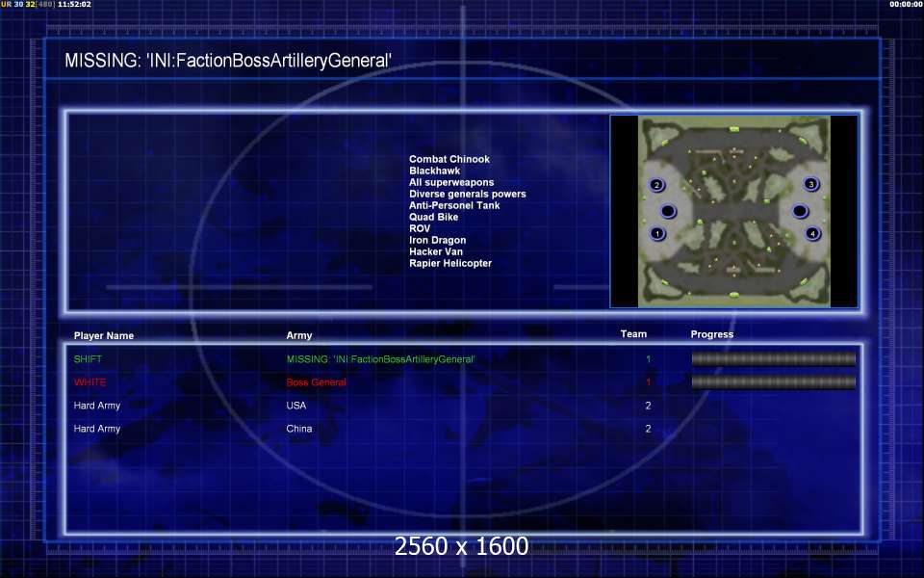924x578 pixels.
Task: Select the WHITE player row name
Action: tap(90, 382)
